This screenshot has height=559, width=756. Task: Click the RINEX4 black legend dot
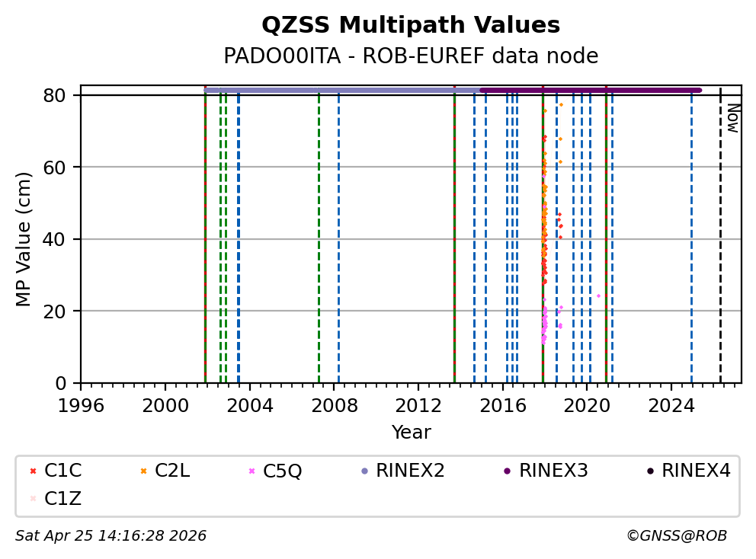tap(649, 471)
